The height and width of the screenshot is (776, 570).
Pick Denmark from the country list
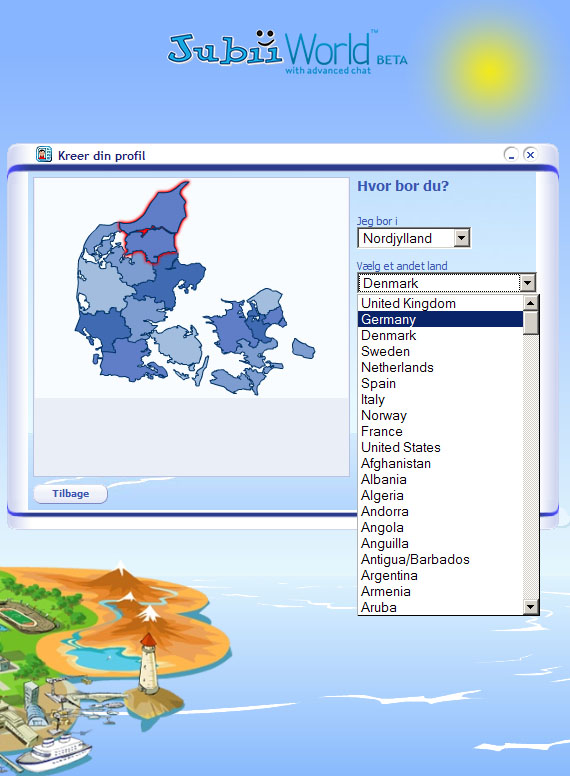(440, 336)
